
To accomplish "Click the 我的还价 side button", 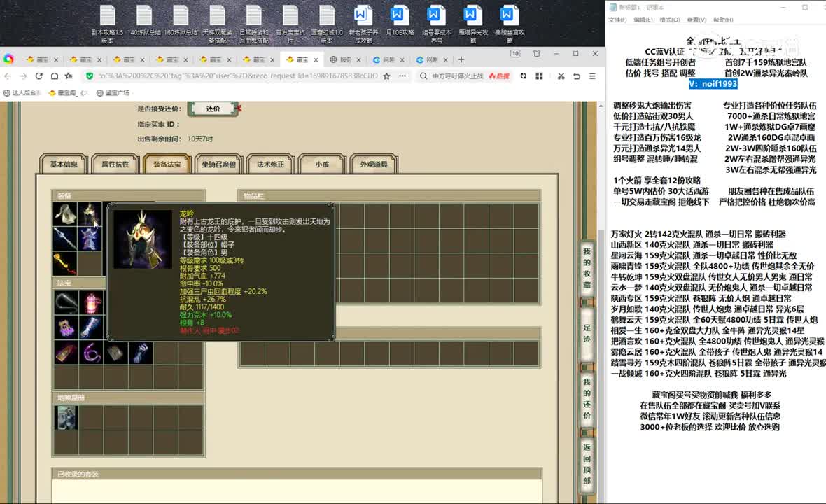I will (x=587, y=399).
